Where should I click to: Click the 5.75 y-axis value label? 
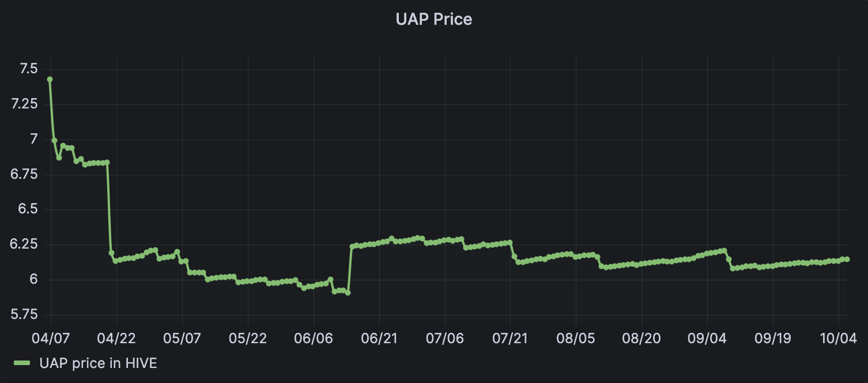[x=24, y=314]
